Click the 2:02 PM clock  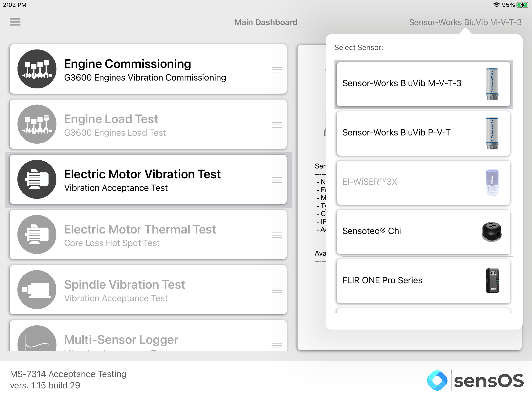(15, 5)
